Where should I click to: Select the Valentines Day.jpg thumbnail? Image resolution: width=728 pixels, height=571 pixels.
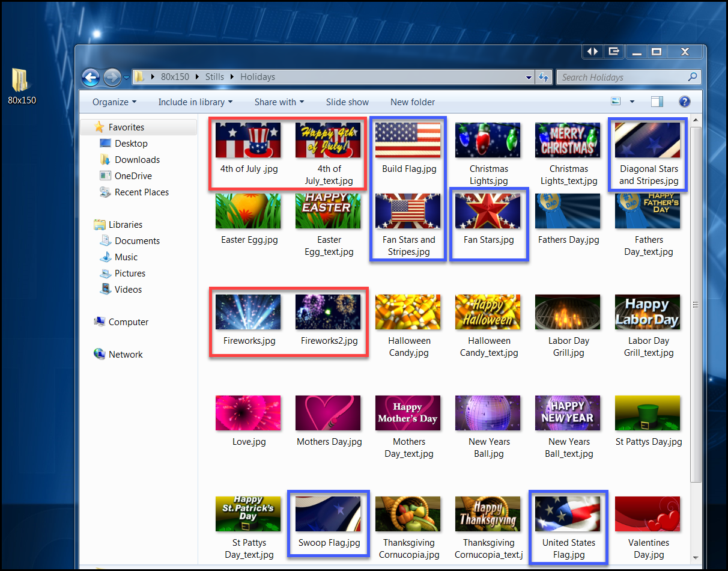coord(648,514)
